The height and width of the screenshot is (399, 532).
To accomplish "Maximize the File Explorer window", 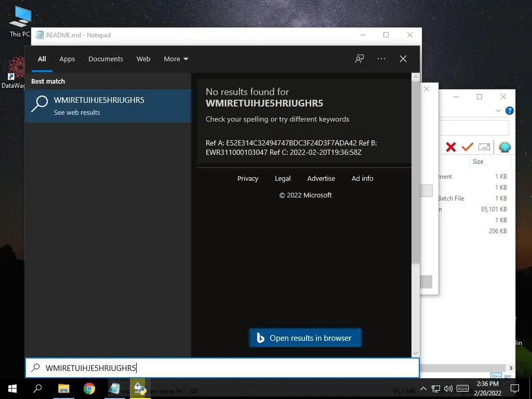I will point(480,97).
